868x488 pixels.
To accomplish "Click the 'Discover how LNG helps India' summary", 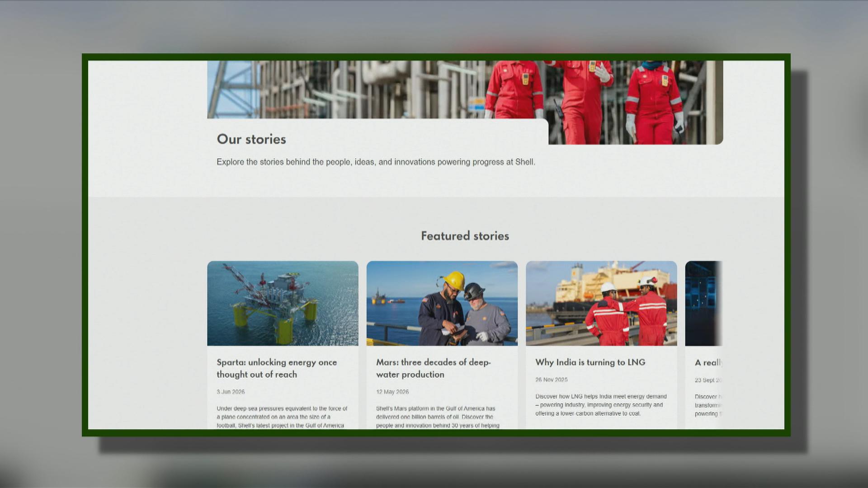I will click(601, 405).
